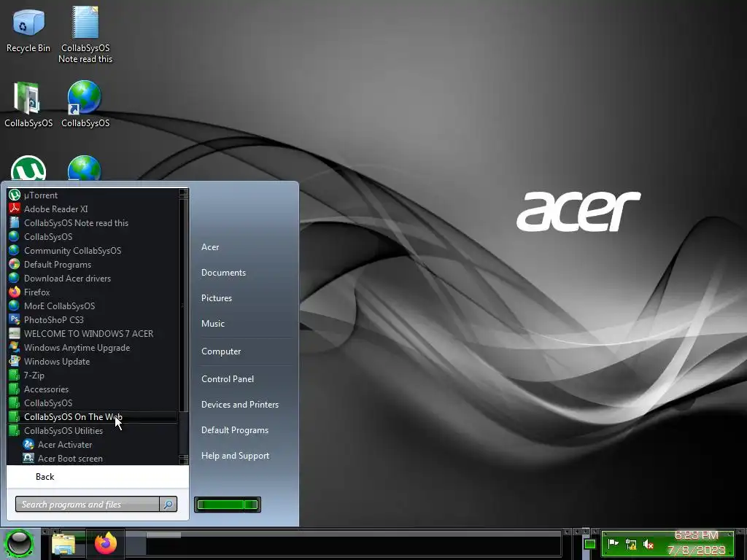Open the clock showing 6:23 PM
This screenshot has width=747, height=560.
(697, 543)
